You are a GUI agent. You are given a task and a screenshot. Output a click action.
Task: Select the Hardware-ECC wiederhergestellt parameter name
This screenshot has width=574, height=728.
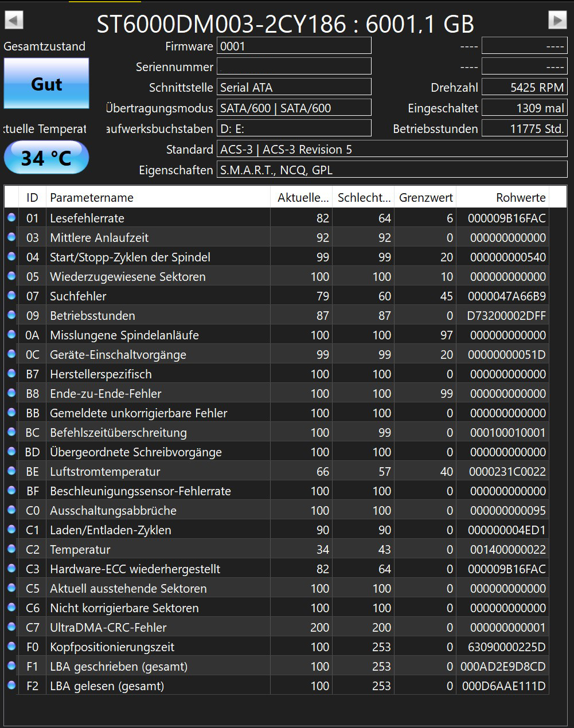coord(135,569)
